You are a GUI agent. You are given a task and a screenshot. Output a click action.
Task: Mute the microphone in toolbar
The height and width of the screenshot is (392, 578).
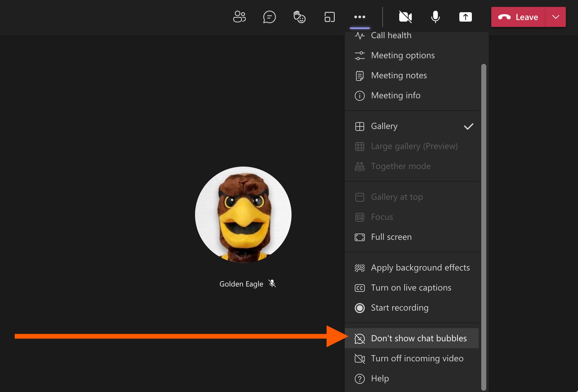click(435, 17)
